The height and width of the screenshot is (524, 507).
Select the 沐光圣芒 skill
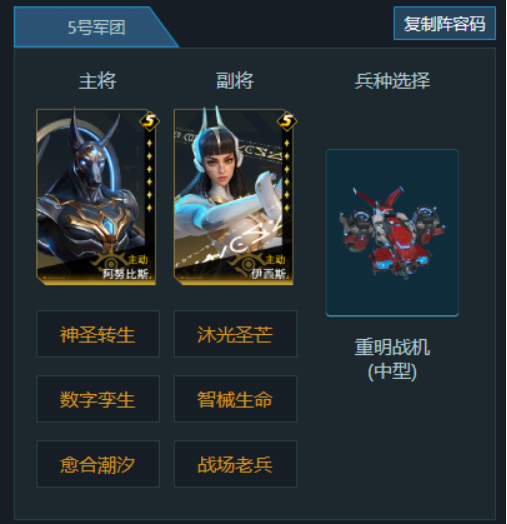tap(235, 334)
